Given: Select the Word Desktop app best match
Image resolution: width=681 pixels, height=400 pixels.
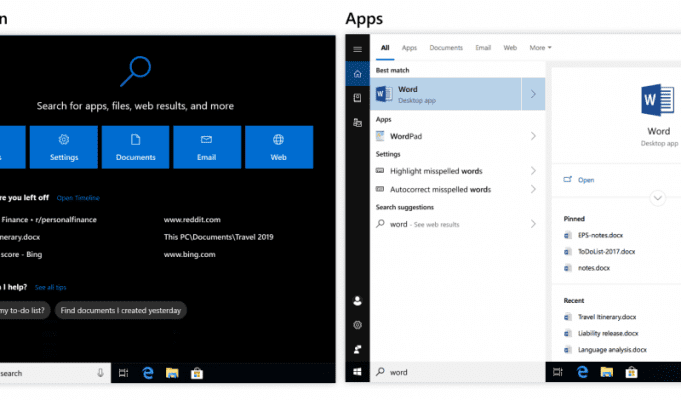Looking at the screenshot, I should tap(446, 94).
